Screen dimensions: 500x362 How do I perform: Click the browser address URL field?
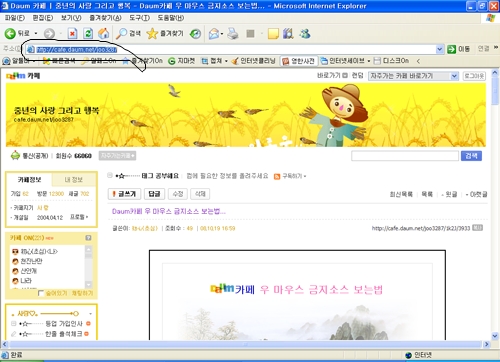pos(231,50)
